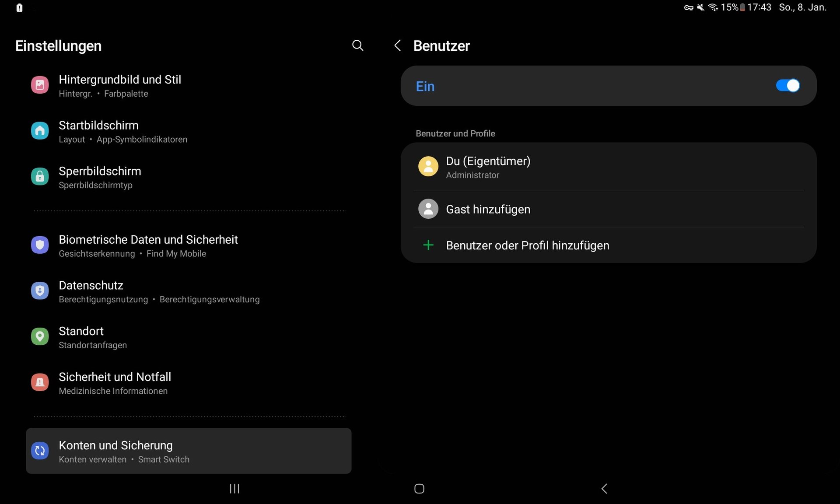
Task: Tap Benutzer oder Profil hinzufügen text
Action: click(x=527, y=245)
